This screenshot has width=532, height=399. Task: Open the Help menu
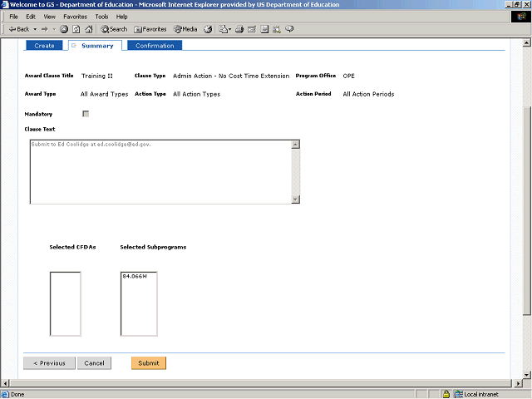click(x=121, y=17)
